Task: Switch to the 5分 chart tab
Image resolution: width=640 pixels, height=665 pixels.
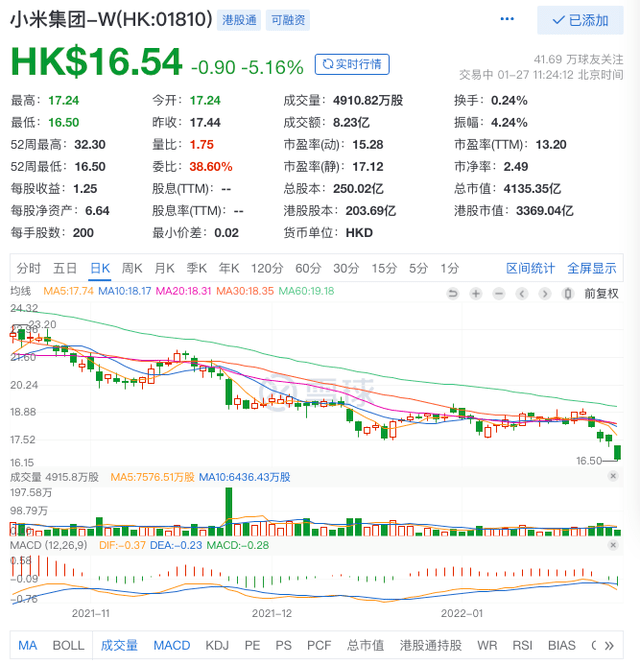Action: (x=419, y=268)
